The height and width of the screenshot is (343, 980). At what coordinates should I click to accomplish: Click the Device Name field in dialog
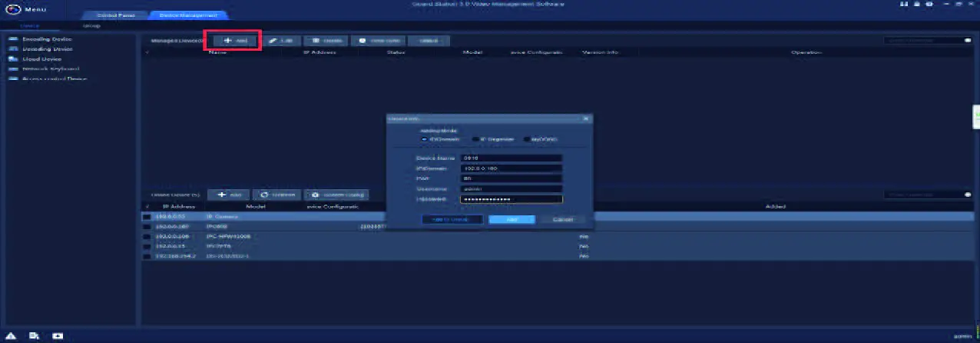point(511,158)
